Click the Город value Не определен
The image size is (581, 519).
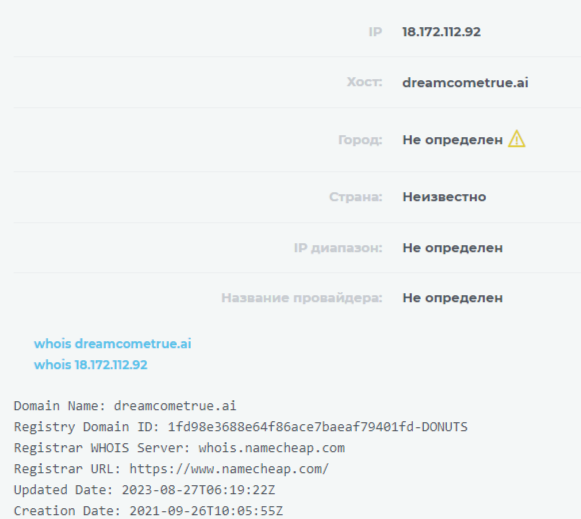[x=452, y=140]
